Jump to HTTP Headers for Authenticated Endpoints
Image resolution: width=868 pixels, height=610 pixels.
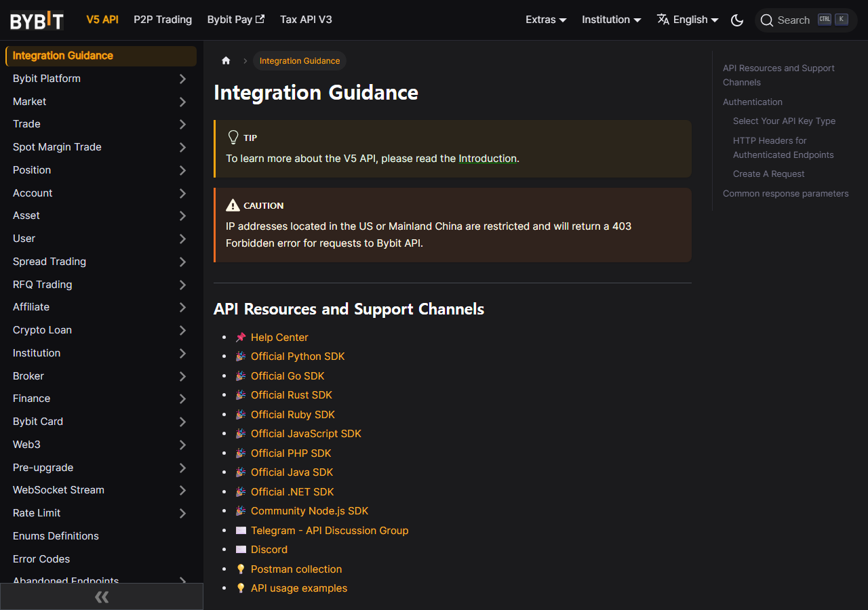(x=783, y=148)
